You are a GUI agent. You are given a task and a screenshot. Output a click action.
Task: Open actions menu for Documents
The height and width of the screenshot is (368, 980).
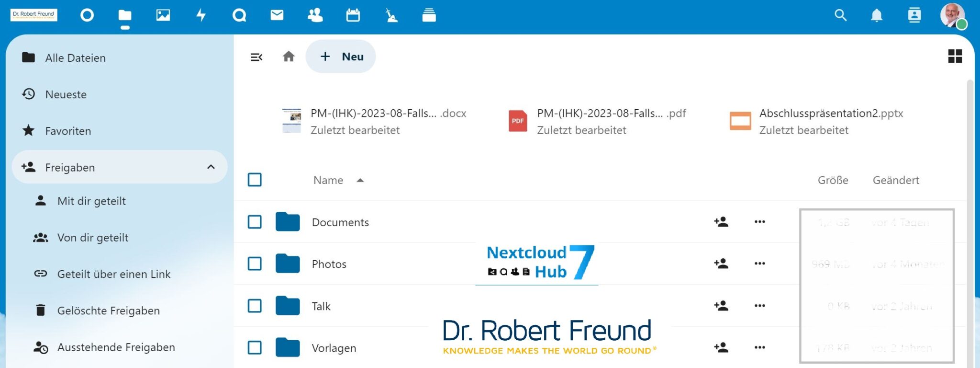(x=760, y=222)
